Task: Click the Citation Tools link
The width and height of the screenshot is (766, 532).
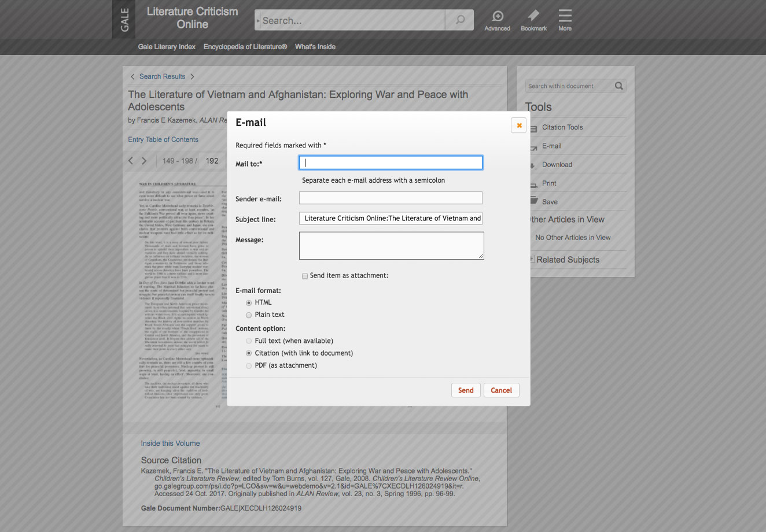Action: 562,127
